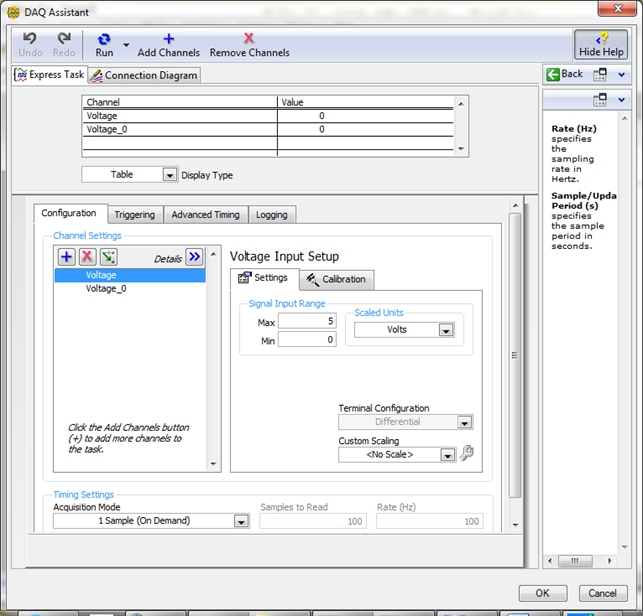Click Add Channels in the toolbar

169,45
